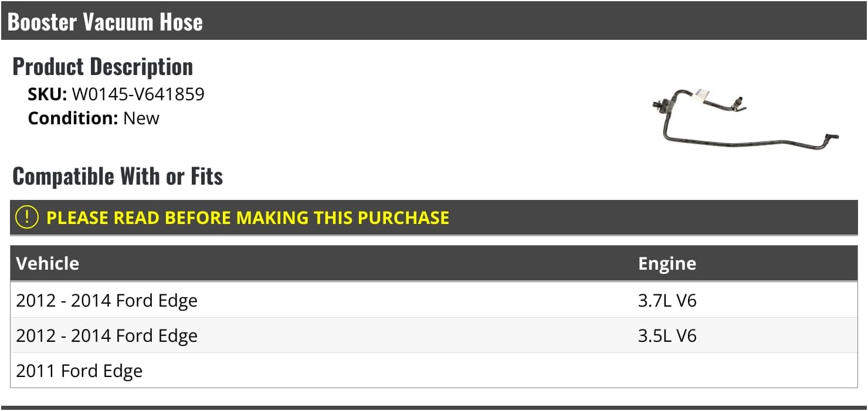
Task: Open the "Please Read Before Making This Purchase" notice
Action: tap(247, 218)
